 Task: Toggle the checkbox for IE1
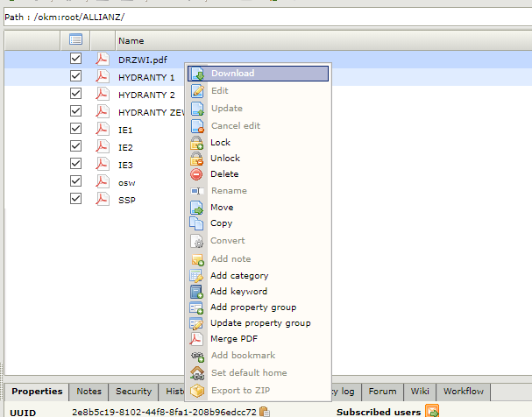(x=76, y=129)
